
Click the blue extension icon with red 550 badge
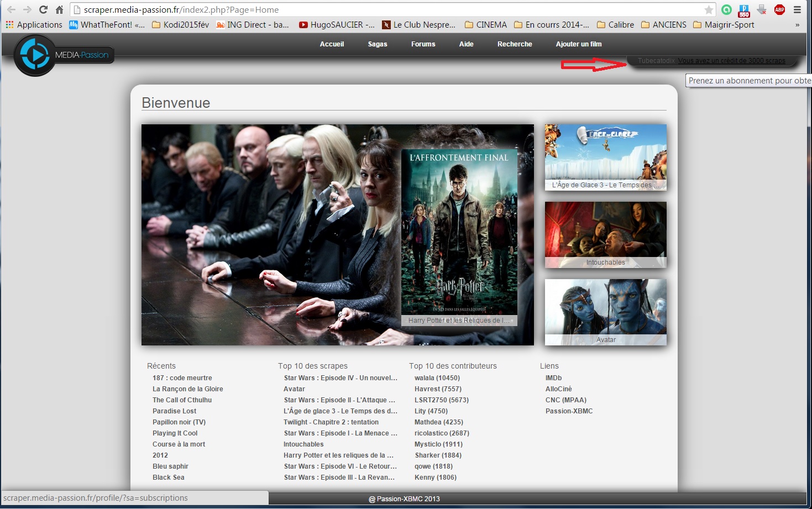744,10
